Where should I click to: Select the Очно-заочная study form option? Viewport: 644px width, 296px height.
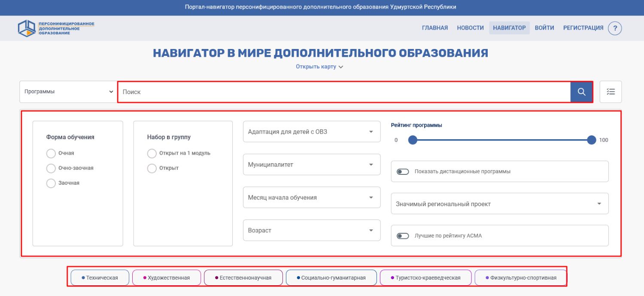tap(51, 168)
